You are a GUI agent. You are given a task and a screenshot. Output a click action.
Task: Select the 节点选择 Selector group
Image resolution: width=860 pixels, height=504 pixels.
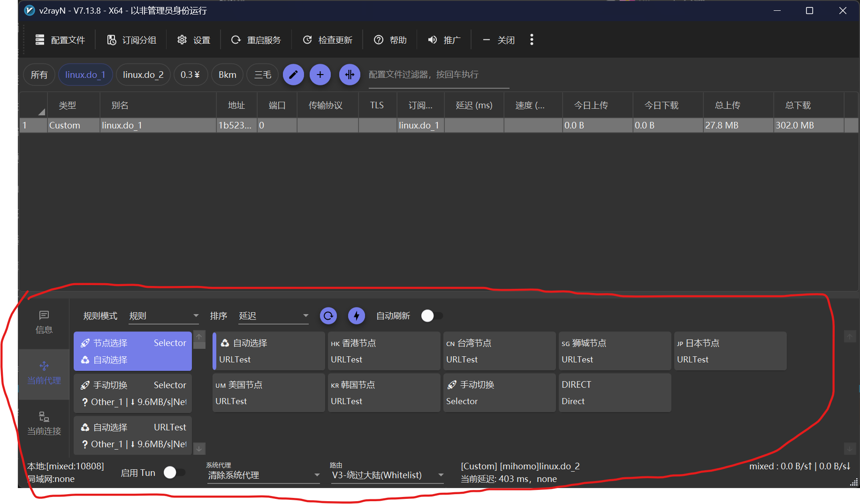[133, 351]
